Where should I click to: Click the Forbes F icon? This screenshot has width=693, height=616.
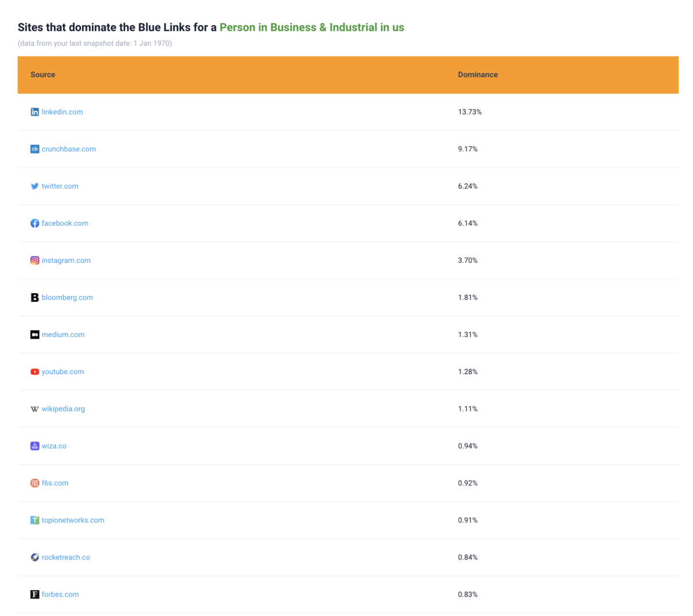click(35, 595)
